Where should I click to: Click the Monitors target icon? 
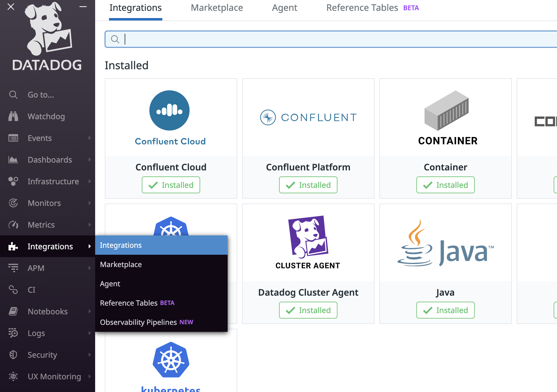pyautogui.click(x=13, y=203)
